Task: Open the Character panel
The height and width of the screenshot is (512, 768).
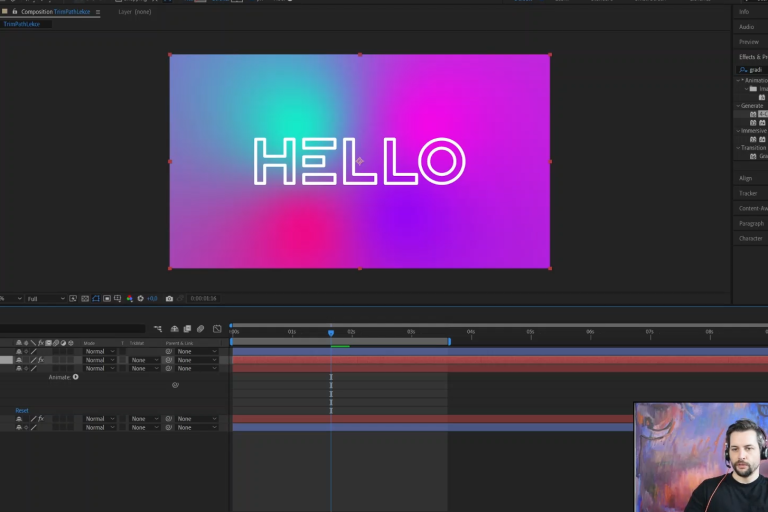Action: [750, 239]
